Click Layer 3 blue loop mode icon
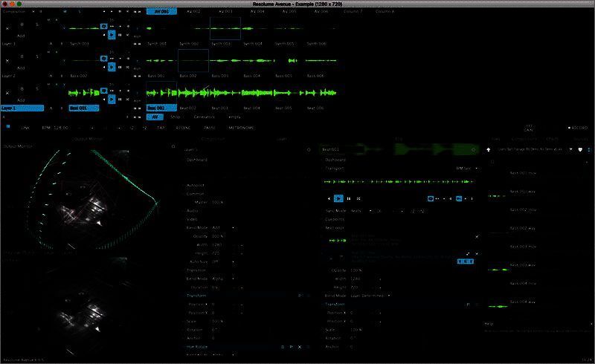Viewport: 595px width, 364px height. [103, 26]
